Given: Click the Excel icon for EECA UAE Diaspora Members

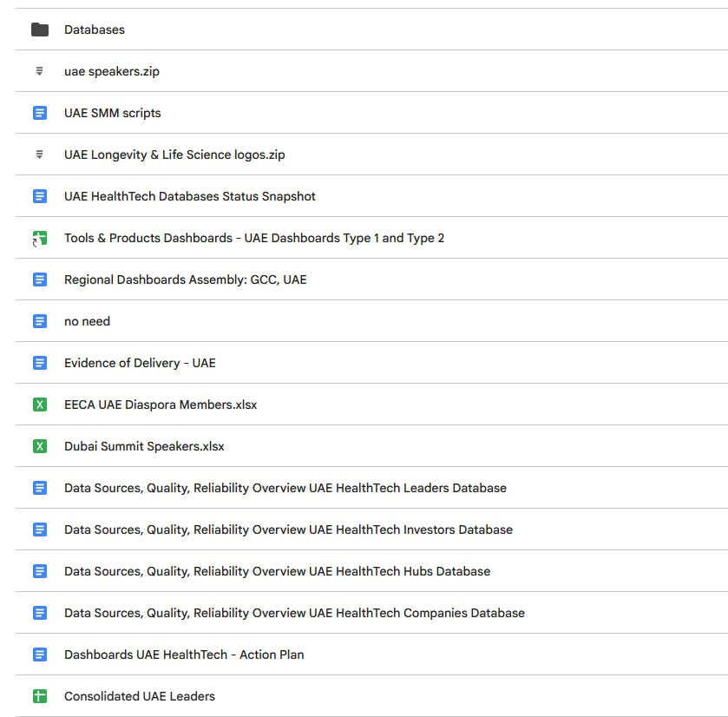Looking at the screenshot, I should [x=40, y=405].
